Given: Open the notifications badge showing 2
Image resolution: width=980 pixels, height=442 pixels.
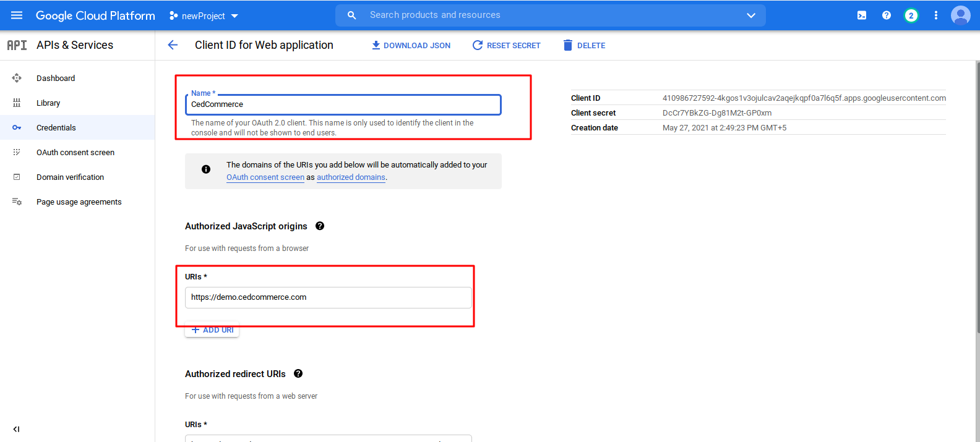Looking at the screenshot, I should click(x=911, y=15).
